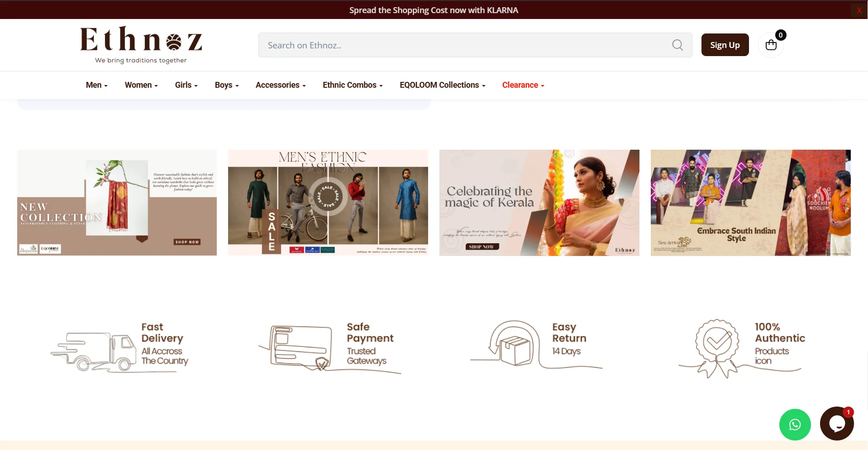Image resolution: width=868 pixels, height=450 pixels.
Task: Click the "We bring traditions together" tagline
Action: [x=141, y=60]
